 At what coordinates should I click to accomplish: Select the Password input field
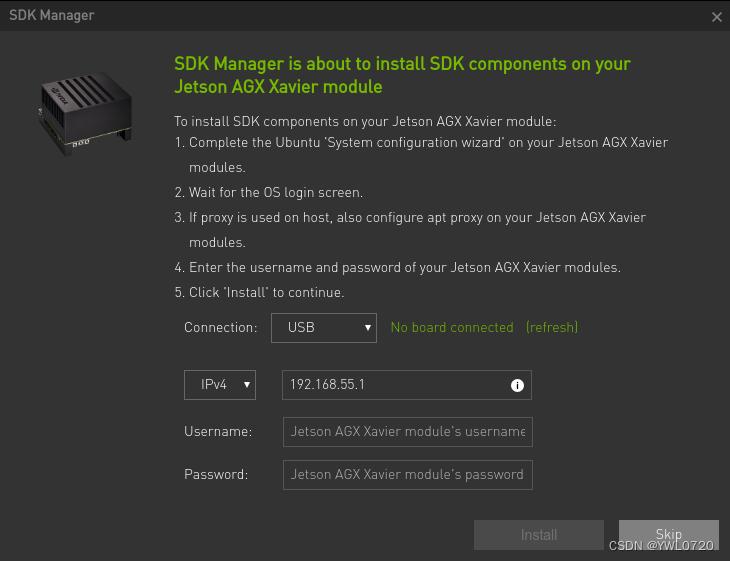(x=407, y=474)
